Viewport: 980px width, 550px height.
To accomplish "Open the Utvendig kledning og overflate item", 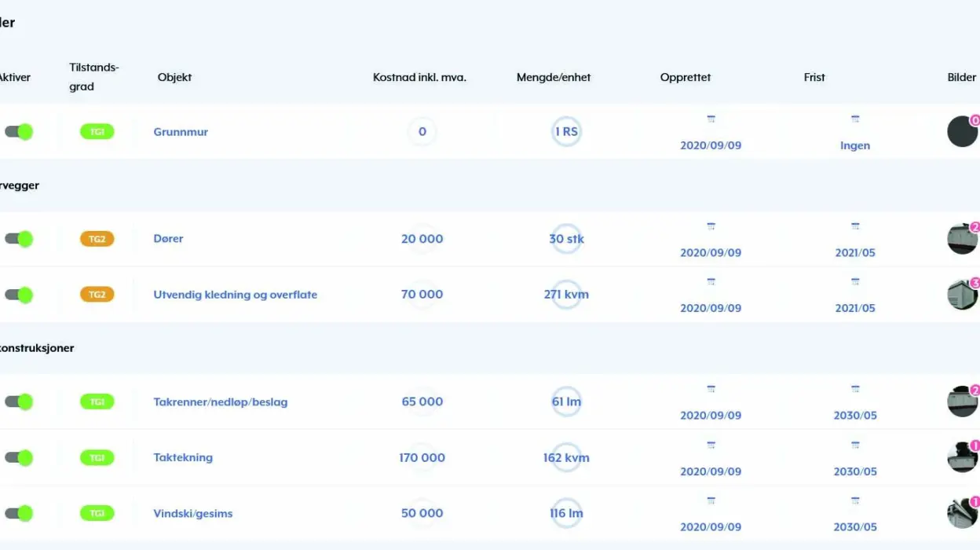I will (x=235, y=295).
